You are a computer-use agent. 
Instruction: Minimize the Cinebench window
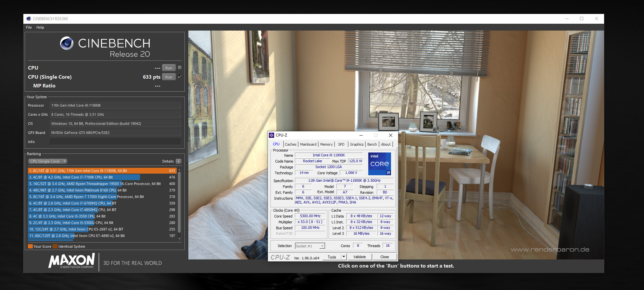click(567, 19)
